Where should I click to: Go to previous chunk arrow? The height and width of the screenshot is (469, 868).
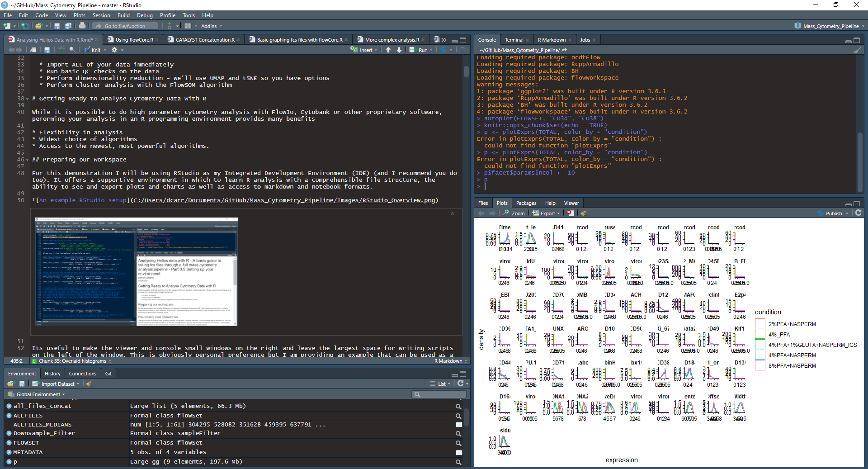[388, 50]
